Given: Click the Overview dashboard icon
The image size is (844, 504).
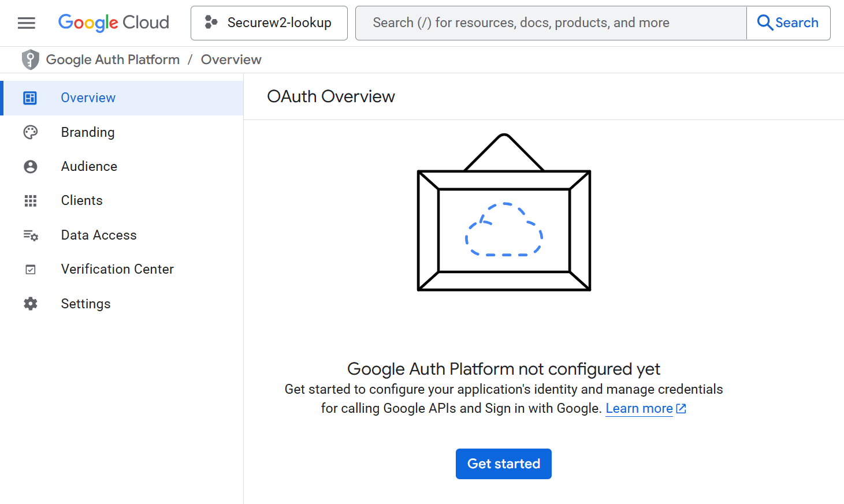Looking at the screenshot, I should [x=30, y=98].
